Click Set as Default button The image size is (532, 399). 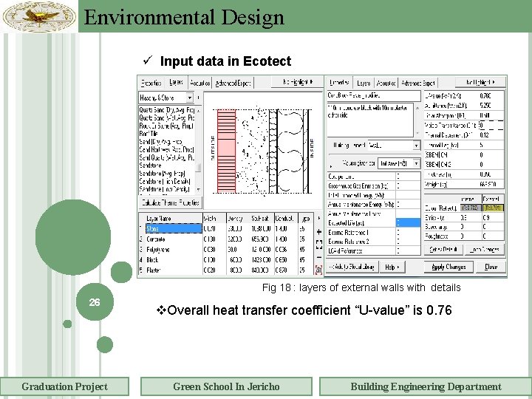tap(443, 250)
